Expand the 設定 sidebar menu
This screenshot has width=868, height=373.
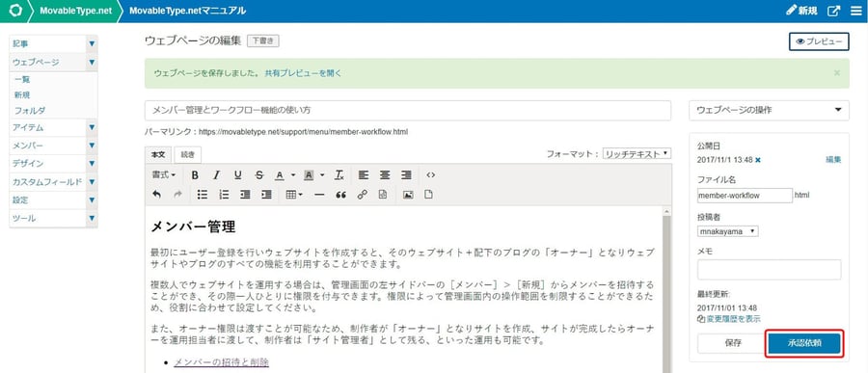(x=92, y=200)
